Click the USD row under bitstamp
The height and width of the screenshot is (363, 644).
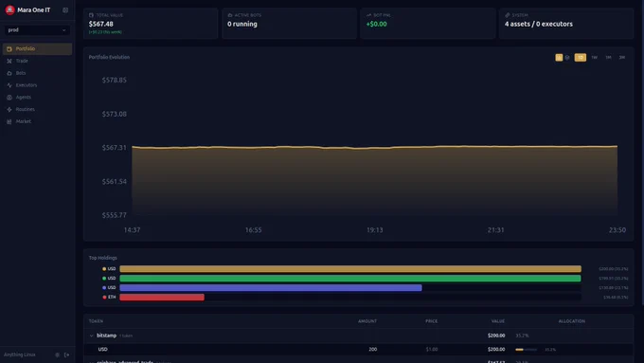[x=358, y=350]
